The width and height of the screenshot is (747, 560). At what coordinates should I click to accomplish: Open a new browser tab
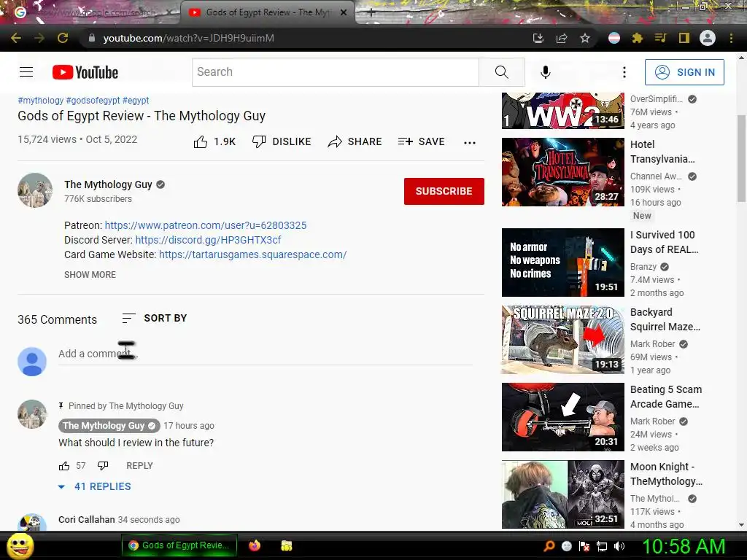click(x=371, y=12)
